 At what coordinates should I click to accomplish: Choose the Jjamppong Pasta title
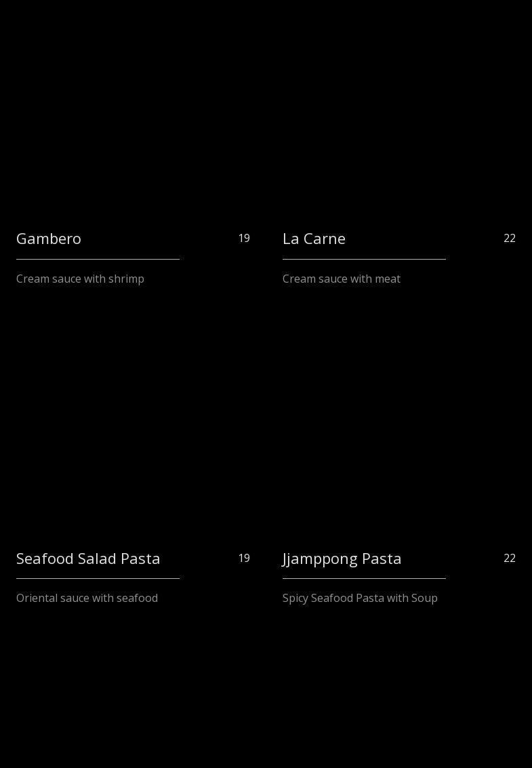pos(342,559)
